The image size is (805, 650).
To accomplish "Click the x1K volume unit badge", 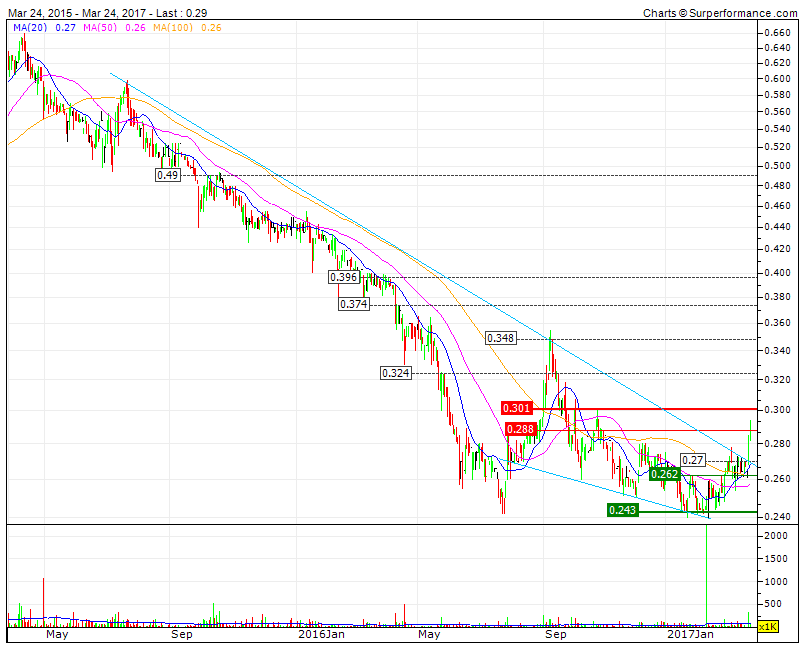I will tap(769, 626).
